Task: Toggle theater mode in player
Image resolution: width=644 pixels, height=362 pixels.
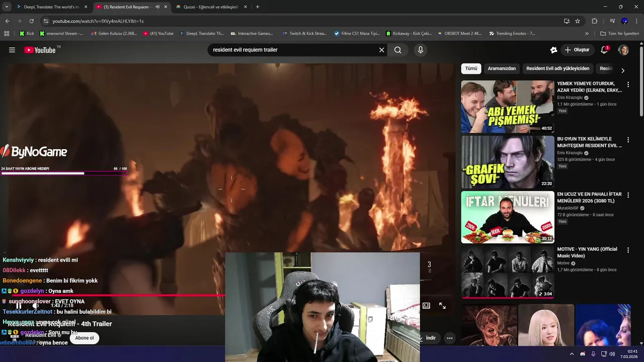Action: click(426, 306)
